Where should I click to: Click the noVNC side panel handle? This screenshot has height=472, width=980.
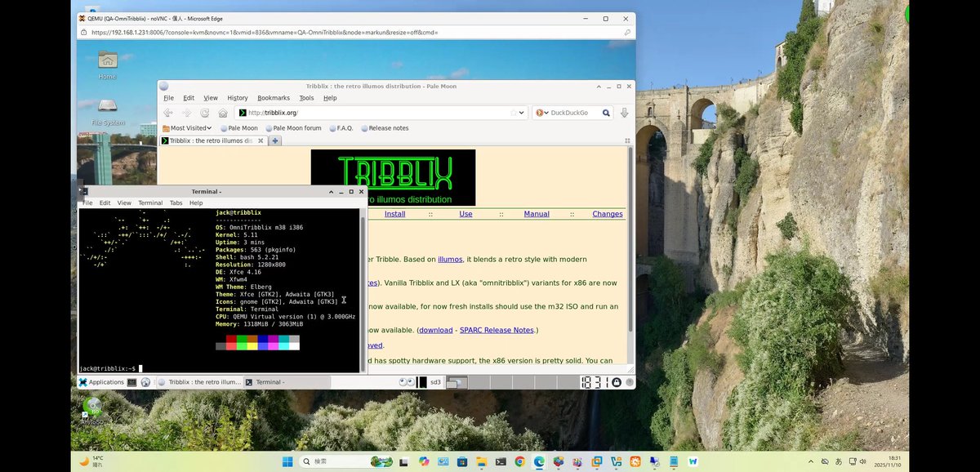click(80, 189)
